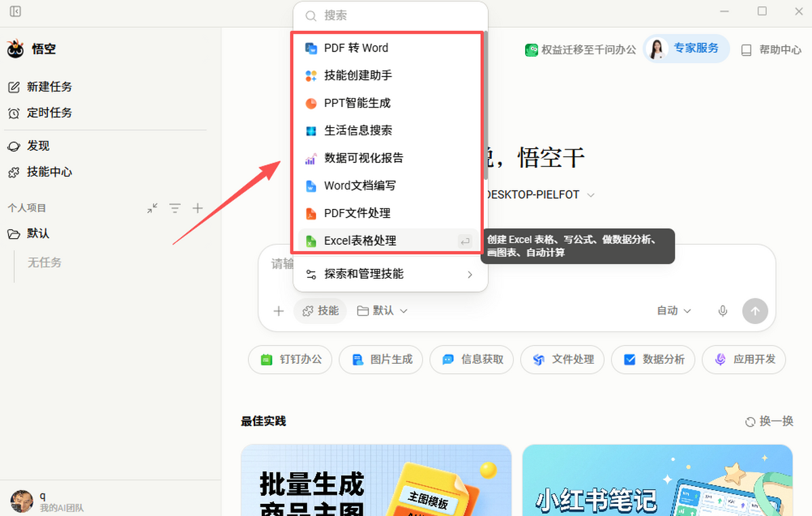Click the orange PDF文件处理 icon

point(311,213)
